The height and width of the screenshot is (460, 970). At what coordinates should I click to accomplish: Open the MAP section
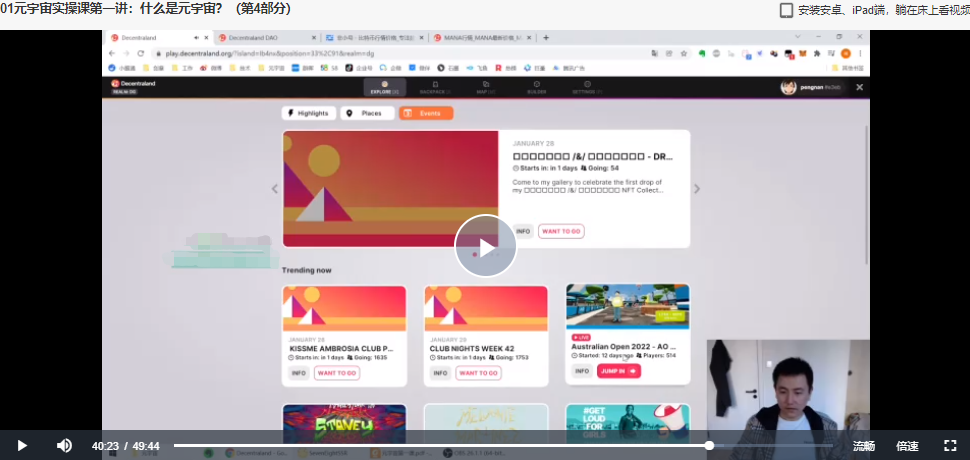tap(486, 87)
